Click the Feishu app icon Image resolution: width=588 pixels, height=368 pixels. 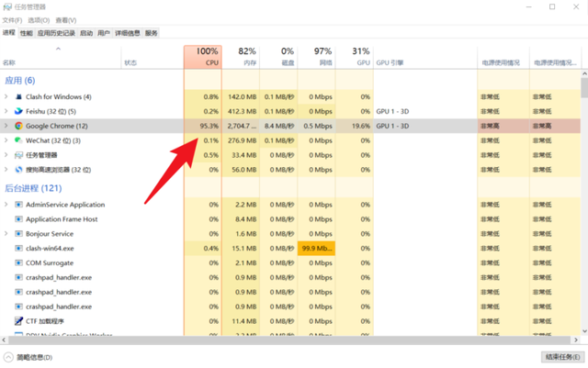[x=18, y=111]
